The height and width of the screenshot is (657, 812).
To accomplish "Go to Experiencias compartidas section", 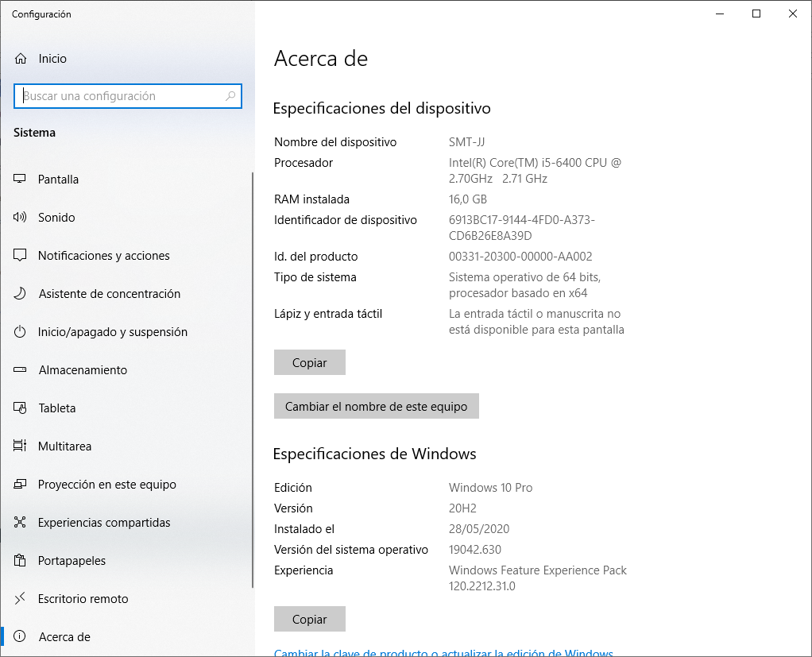I will [104, 523].
